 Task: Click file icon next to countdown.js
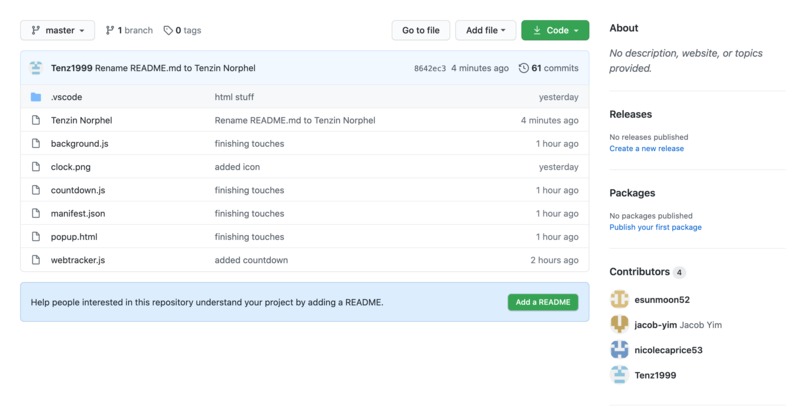(x=35, y=190)
